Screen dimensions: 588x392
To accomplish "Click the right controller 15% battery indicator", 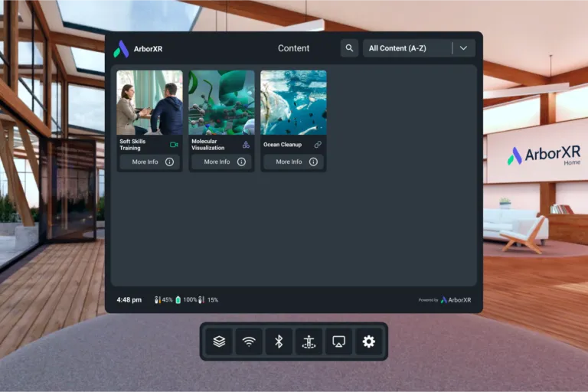I will (x=208, y=299).
